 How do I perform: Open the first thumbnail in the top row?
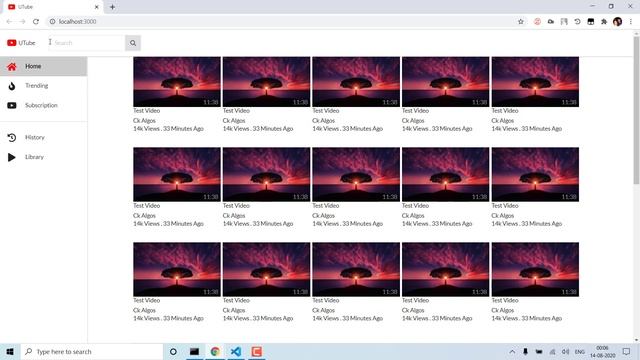tap(177, 82)
